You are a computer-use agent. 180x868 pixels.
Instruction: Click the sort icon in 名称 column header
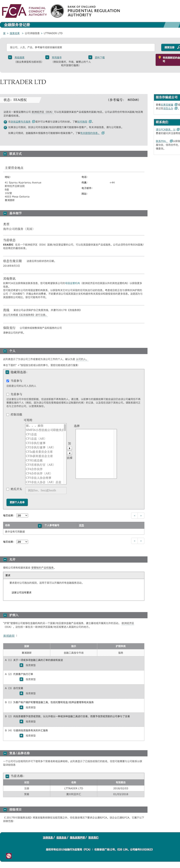pyautogui.click(x=40, y=526)
